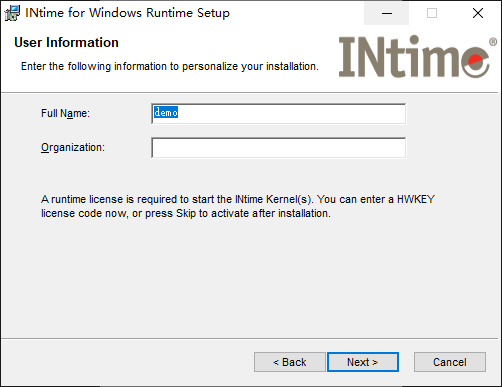This screenshot has width=502, height=387.
Task: Click the word HWKEY in the license notice
Action: click(416, 199)
